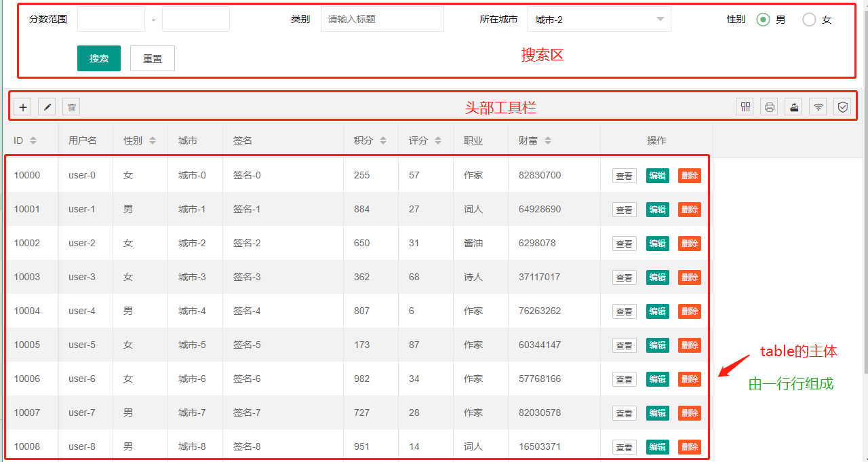Viewport: 868px width, 462px height.
Task: Click 删除 for user-4
Action: click(690, 311)
